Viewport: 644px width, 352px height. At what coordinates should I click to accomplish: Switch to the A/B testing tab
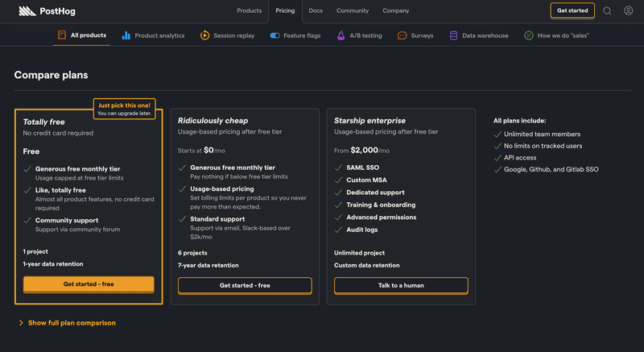click(x=359, y=35)
